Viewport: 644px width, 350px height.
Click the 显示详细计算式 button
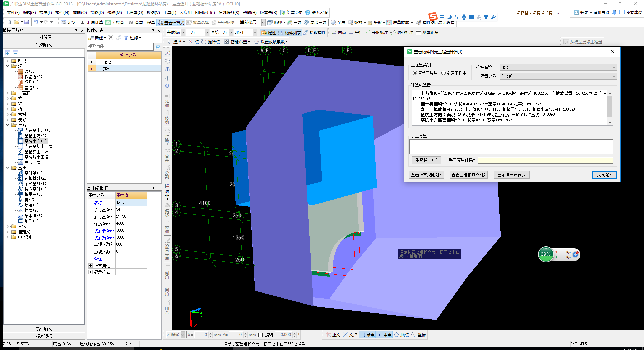[511, 175]
